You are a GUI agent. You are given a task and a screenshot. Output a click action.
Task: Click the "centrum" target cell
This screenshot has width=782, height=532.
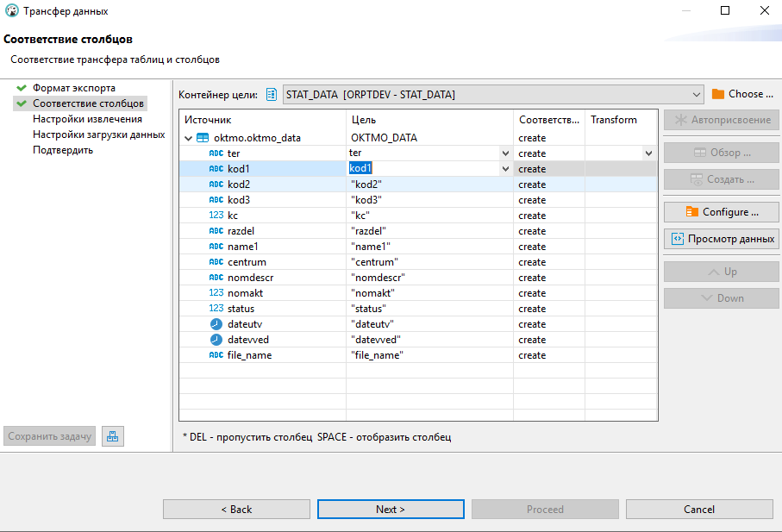tap(430, 262)
